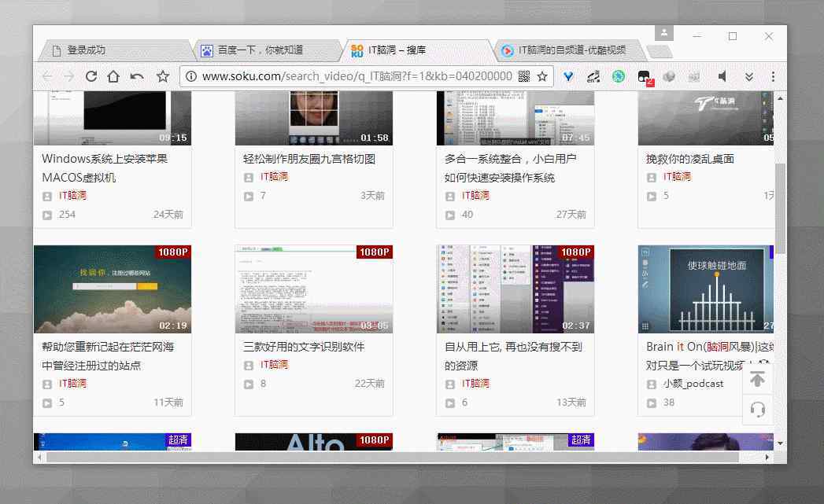The image size is (824, 504).
Task: Click the horizontal scrollbar left arrow
Action: [40, 458]
